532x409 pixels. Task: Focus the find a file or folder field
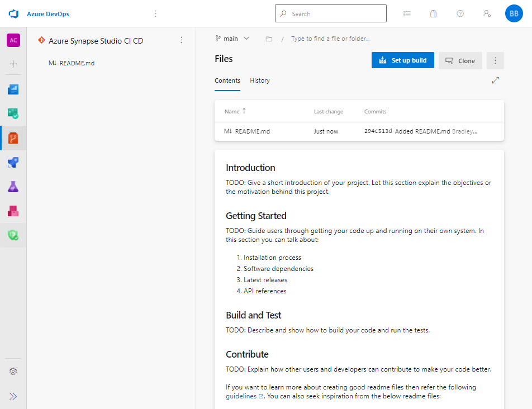pyautogui.click(x=330, y=39)
